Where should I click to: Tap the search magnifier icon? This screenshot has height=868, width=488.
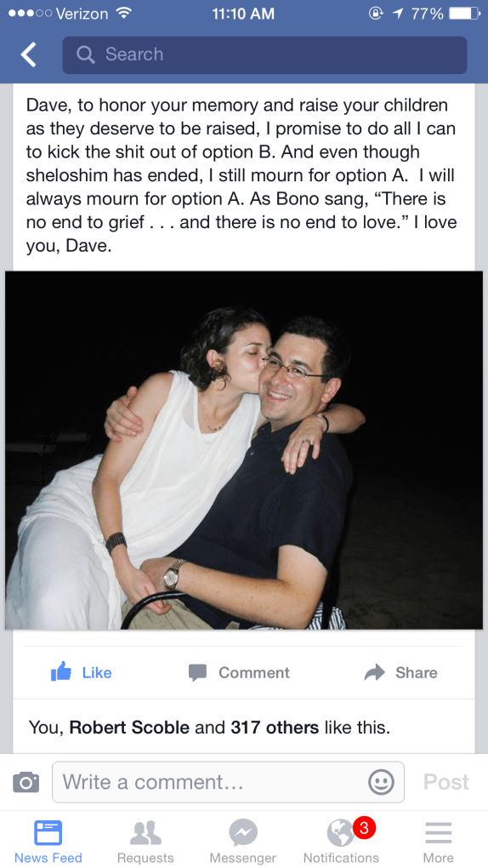(85, 54)
